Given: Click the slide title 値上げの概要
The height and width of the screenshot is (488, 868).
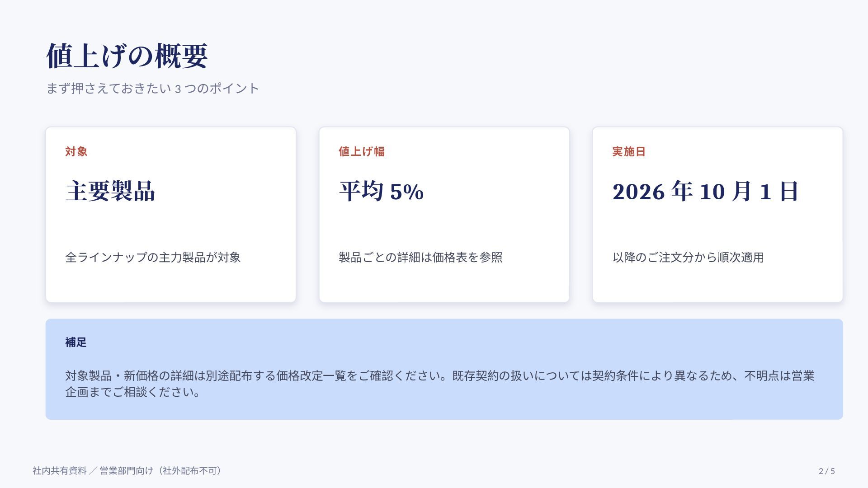Looking at the screenshot, I should pos(127,56).
